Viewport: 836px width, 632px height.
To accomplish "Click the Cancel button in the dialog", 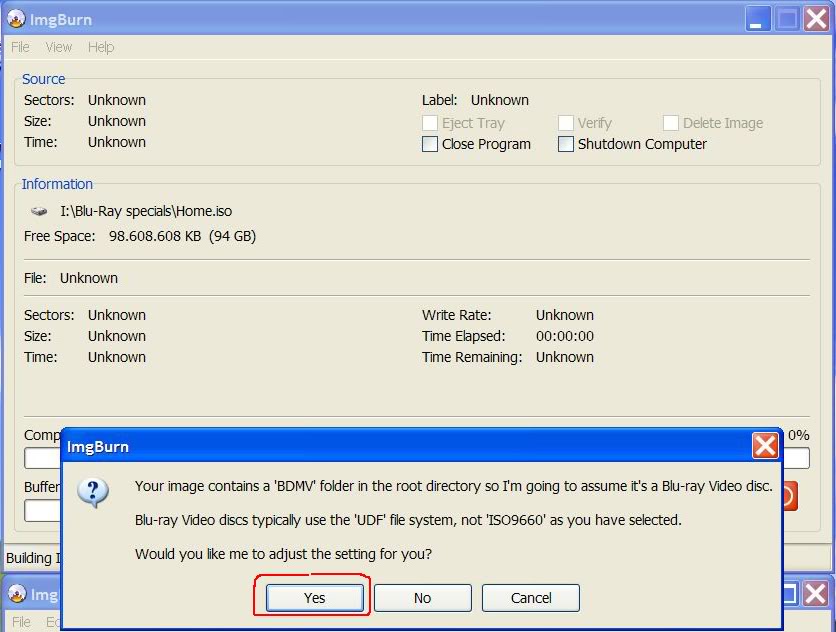I will click(531, 598).
